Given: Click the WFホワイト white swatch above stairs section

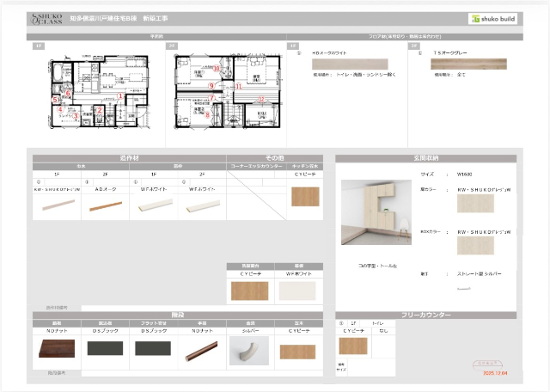Looking at the screenshot, I should (x=296, y=291).
